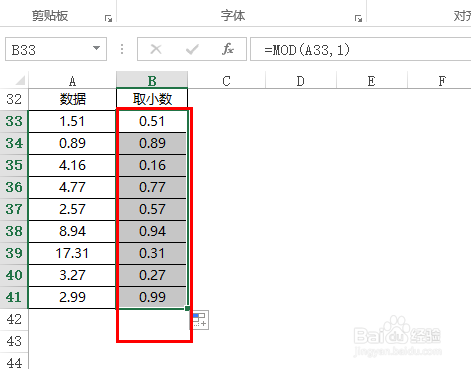Click the 取小数 header cell

point(152,99)
